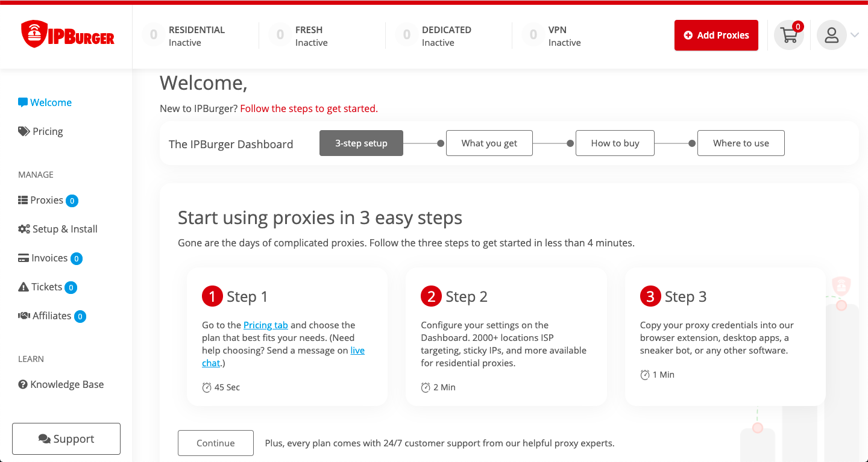Switch to Where to use tab
The height and width of the screenshot is (462, 868).
pos(741,143)
